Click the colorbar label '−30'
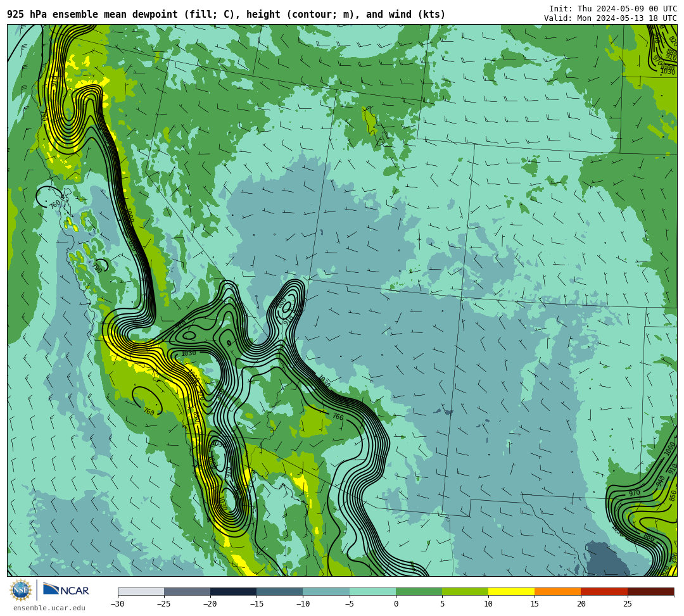 118,604
